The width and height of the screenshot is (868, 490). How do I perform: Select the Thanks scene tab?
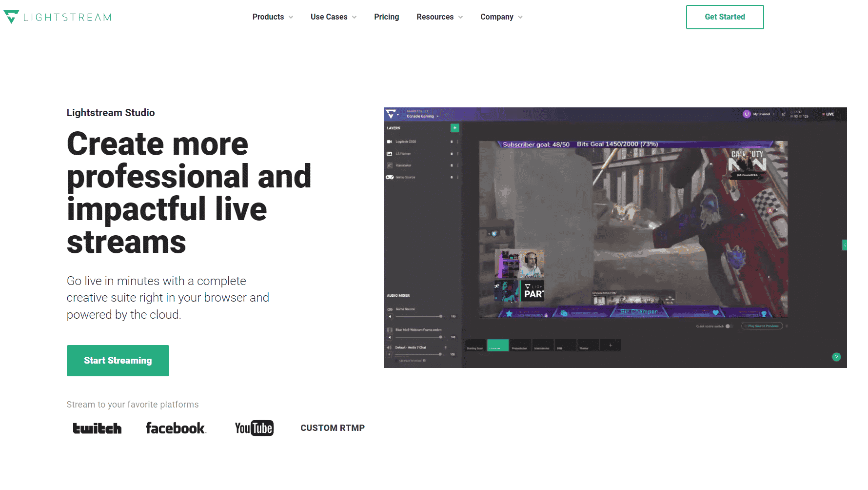(x=588, y=346)
